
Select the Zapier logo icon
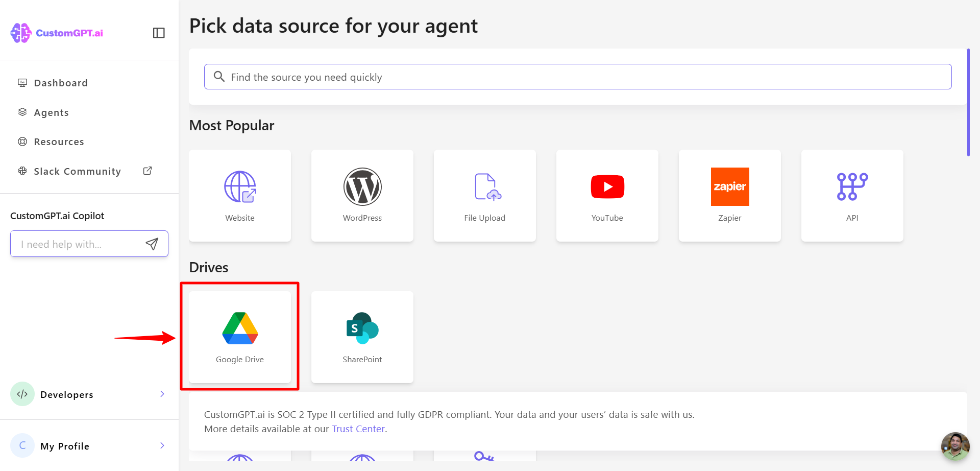pyautogui.click(x=730, y=186)
